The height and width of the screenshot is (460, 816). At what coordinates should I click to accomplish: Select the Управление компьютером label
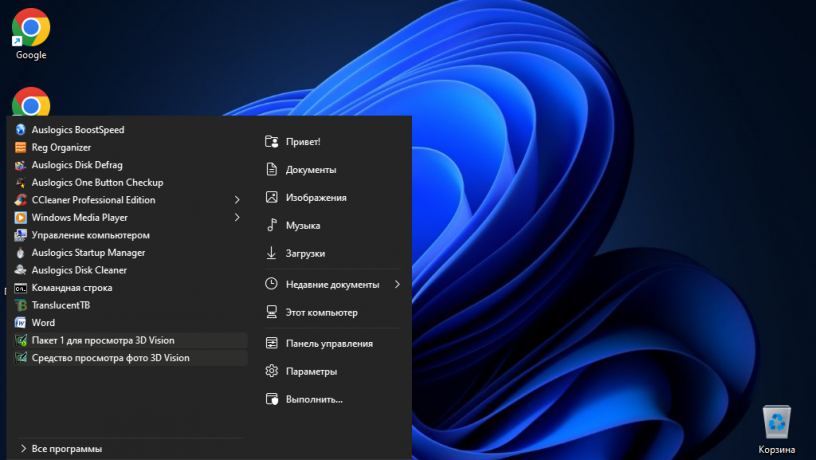[91, 235]
